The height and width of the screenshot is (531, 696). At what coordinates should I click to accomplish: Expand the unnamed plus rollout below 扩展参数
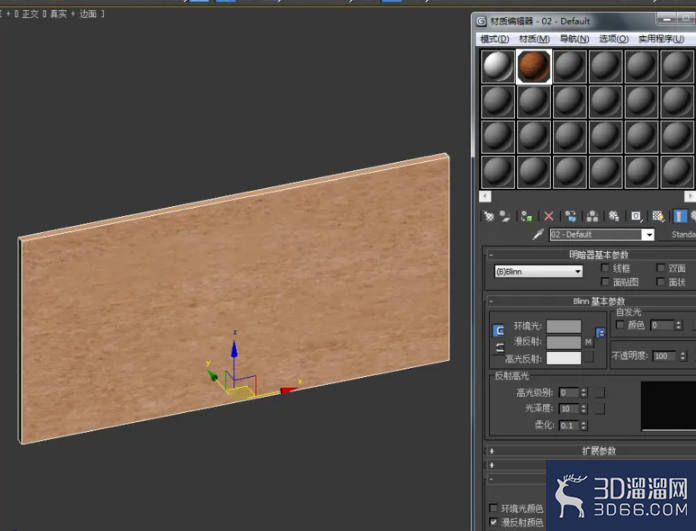(491, 465)
